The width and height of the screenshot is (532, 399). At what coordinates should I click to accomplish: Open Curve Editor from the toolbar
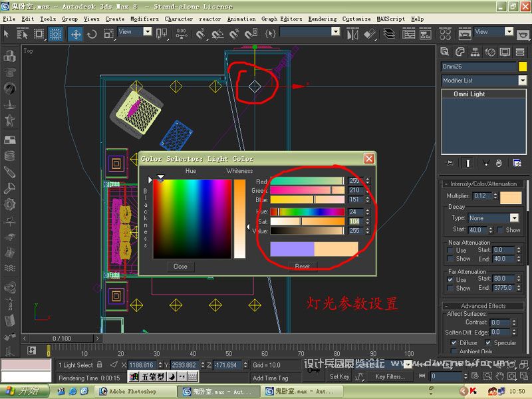click(x=408, y=34)
